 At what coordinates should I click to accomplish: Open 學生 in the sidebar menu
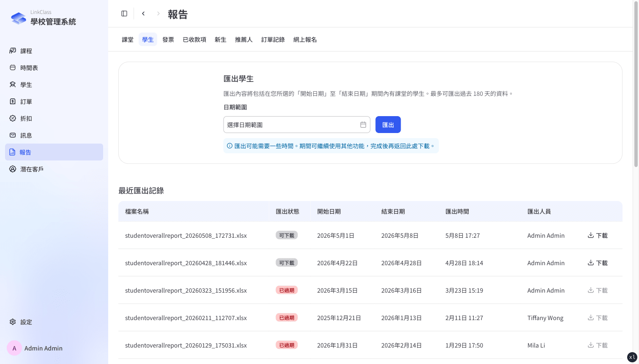[x=54, y=84]
